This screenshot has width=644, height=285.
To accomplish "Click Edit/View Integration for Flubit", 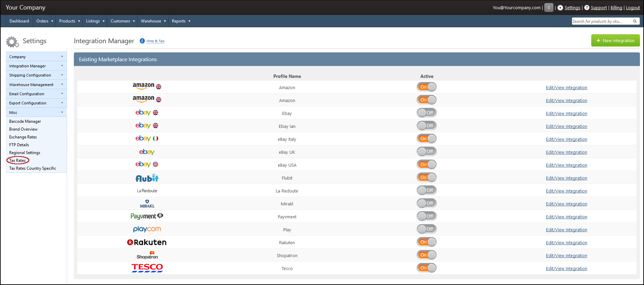I will (566, 178).
